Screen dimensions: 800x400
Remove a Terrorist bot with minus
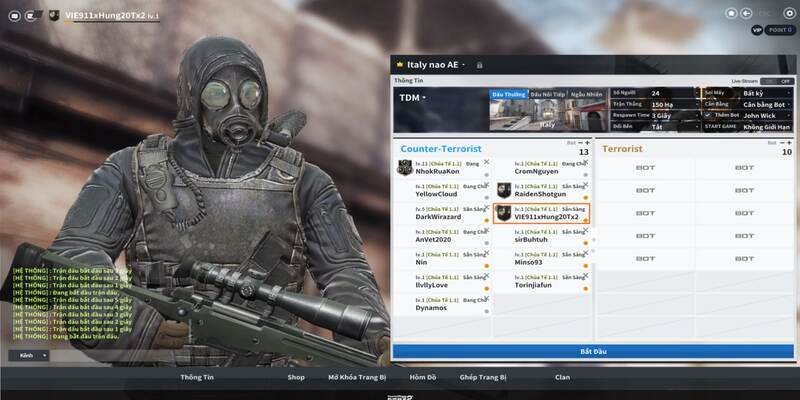coord(782,143)
